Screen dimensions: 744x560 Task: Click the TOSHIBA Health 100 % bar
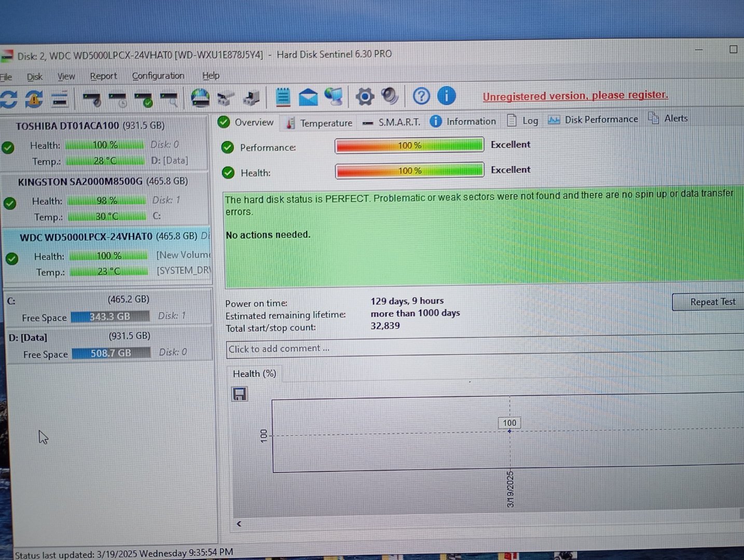(x=105, y=145)
